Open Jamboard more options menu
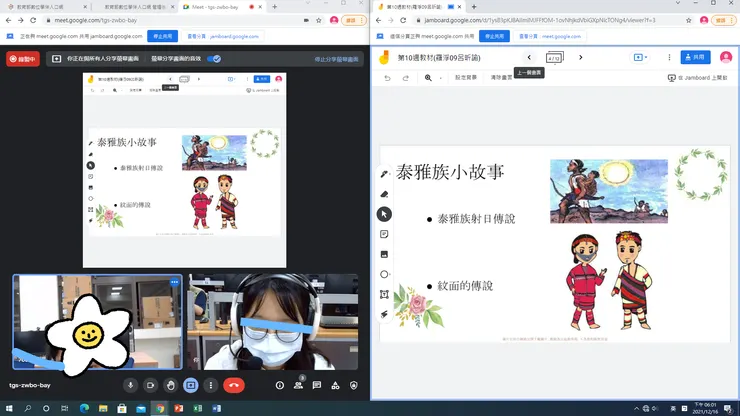 (669, 58)
